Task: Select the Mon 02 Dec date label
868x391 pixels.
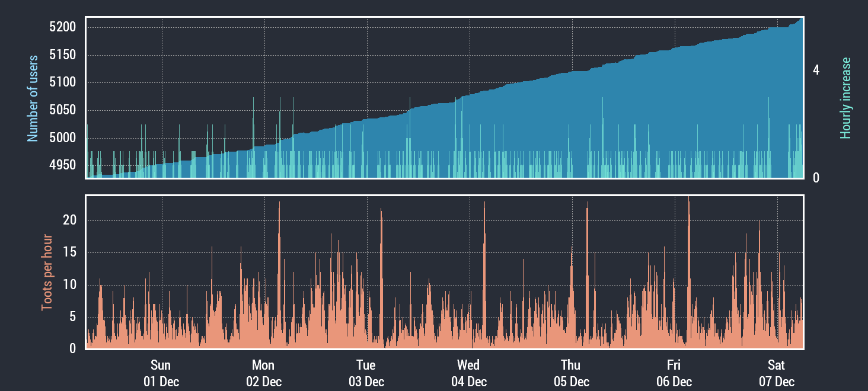Action: point(264,373)
